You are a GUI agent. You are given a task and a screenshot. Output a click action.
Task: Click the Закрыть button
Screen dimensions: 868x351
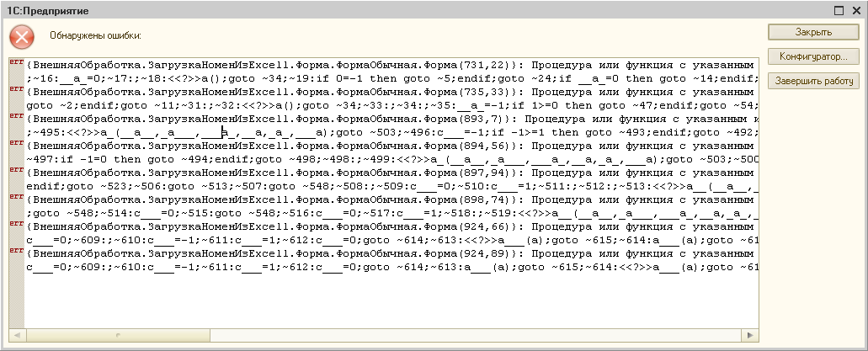(813, 32)
